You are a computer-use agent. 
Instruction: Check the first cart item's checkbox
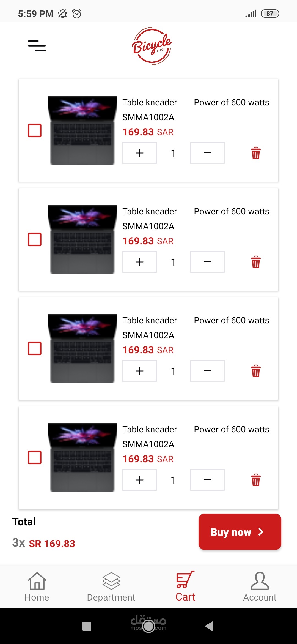tap(35, 130)
